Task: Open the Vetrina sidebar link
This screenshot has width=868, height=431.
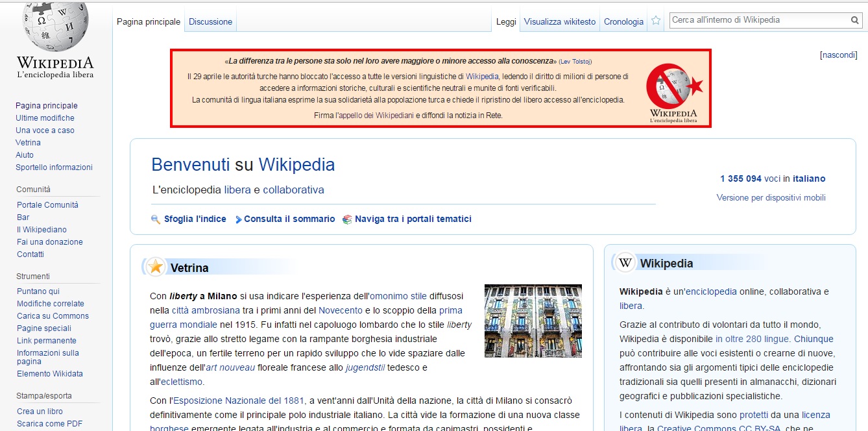Action: tap(28, 143)
